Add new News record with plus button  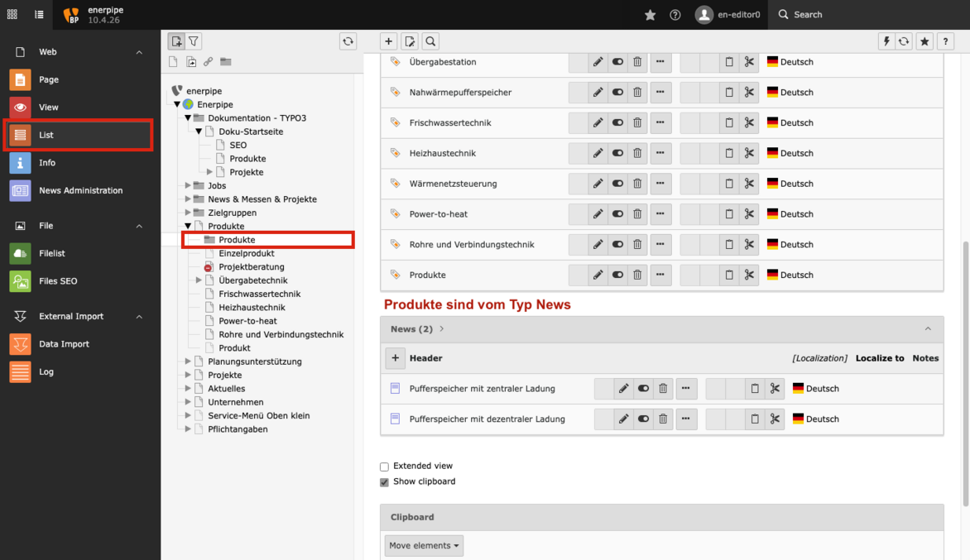coord(396,358)
